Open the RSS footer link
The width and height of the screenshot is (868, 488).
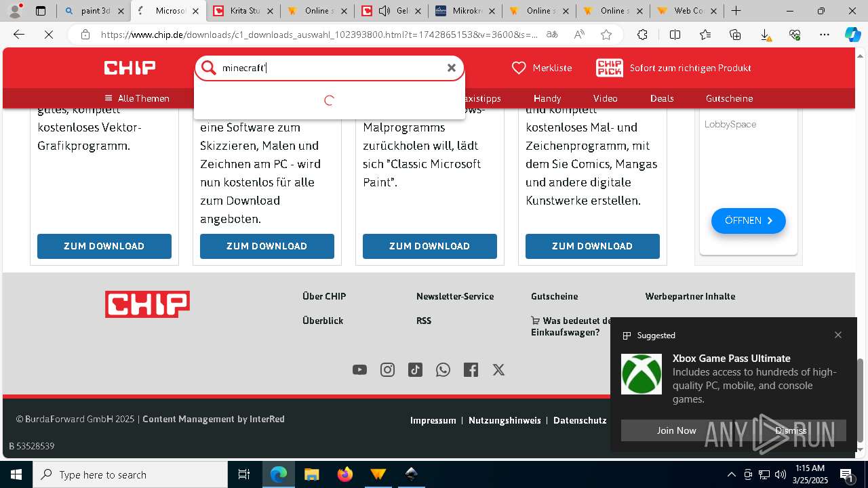[x=424, y=321]
